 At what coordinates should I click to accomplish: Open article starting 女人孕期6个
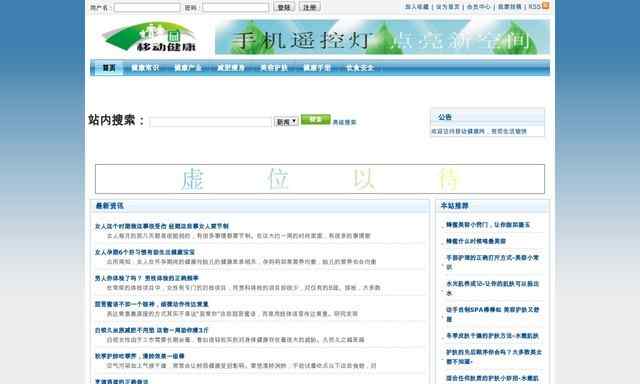[144, 252]
